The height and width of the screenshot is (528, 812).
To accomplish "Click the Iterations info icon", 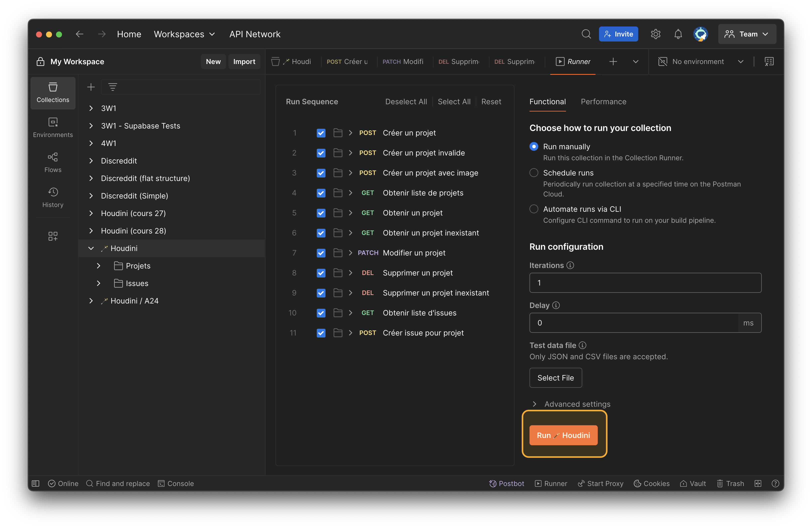I will point(570,265).
